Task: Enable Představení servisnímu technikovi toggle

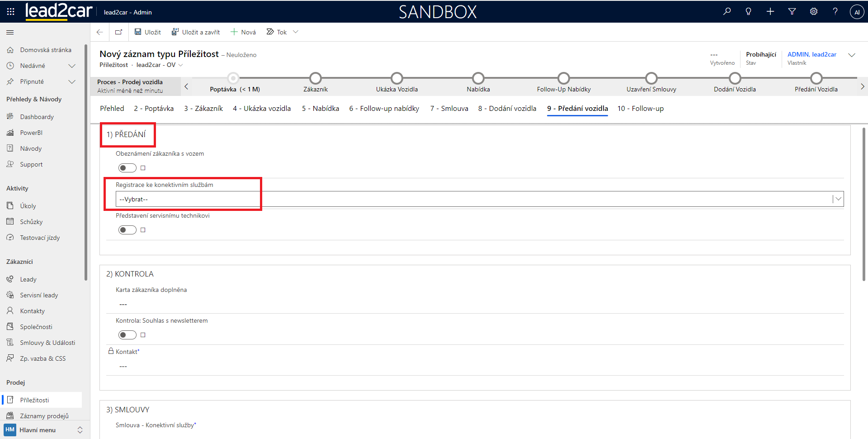Action: (x=127, y=230)
